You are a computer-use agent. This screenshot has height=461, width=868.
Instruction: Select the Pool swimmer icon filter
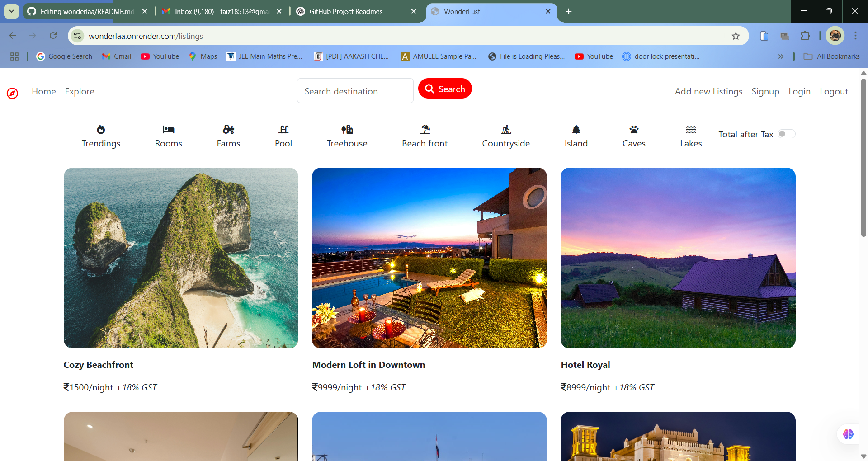(x=283, y=130)
